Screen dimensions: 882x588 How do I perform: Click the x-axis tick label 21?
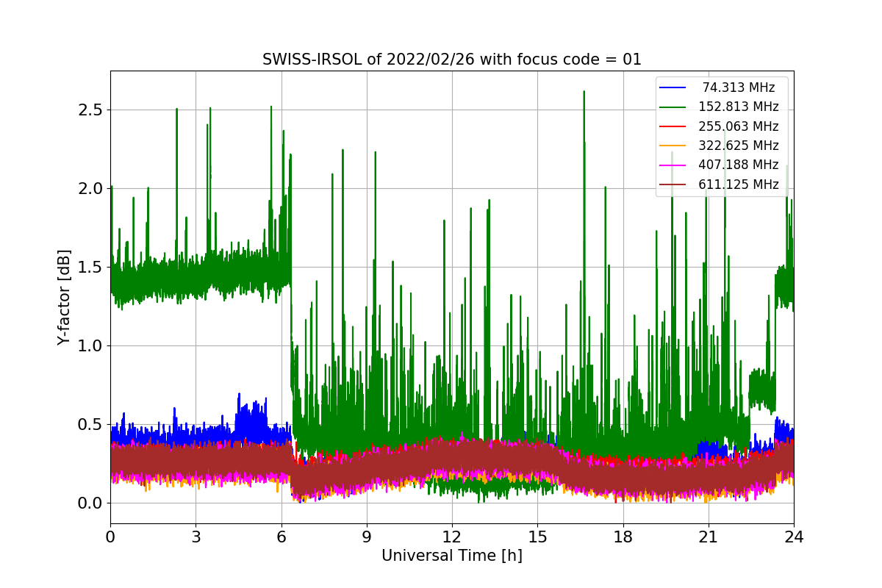point(709,537)
